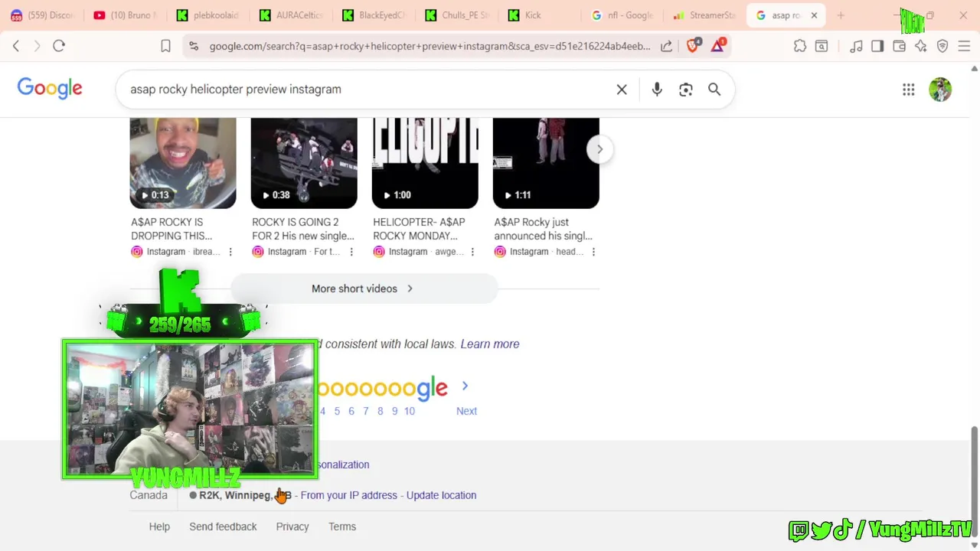Close the active asap rocky tab
This screenshot has width=980, height=551.
tap(814, 15)
